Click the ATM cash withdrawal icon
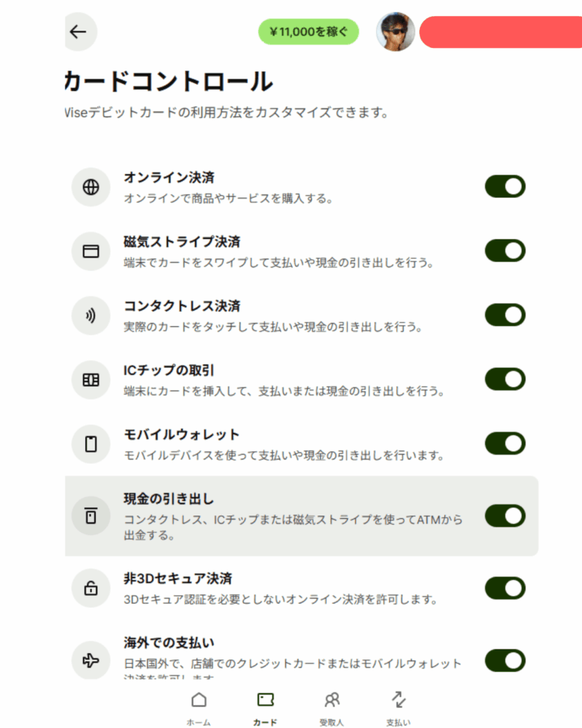This screenshot has height=728, width=582. tap(90, 515)
